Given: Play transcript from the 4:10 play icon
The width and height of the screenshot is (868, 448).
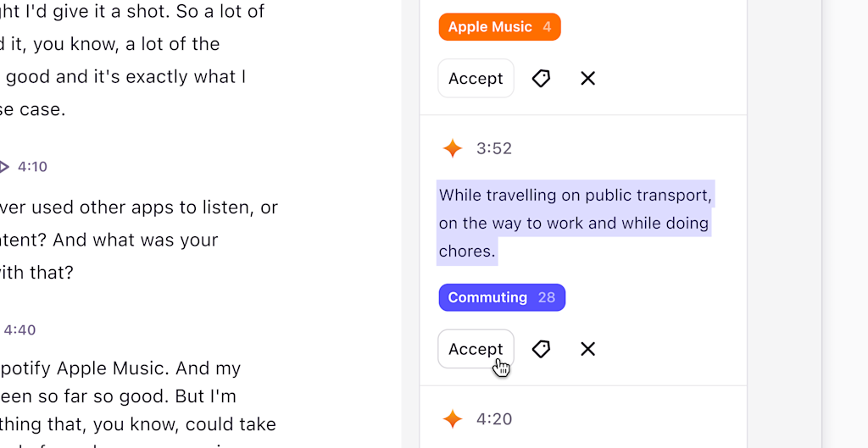Looking at the screenshot, I should pos(3,167).
